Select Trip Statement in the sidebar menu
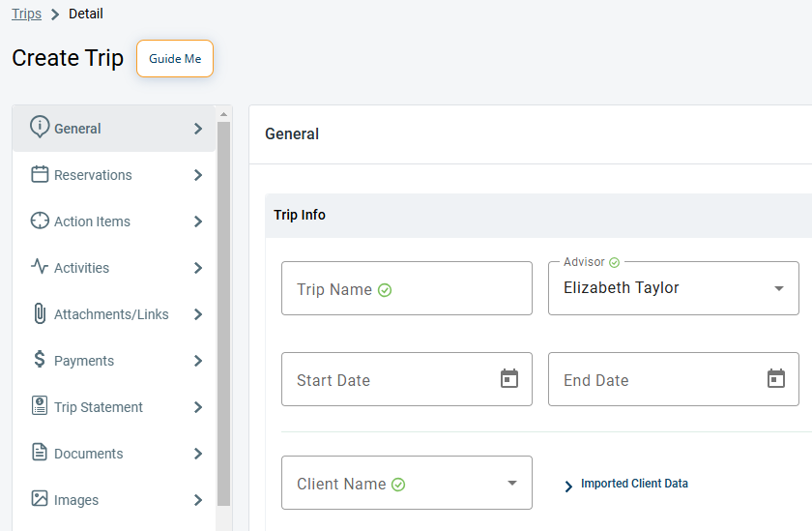Viewport: 812px width, 531px height. pyautogui.click(x=114, y=407)
